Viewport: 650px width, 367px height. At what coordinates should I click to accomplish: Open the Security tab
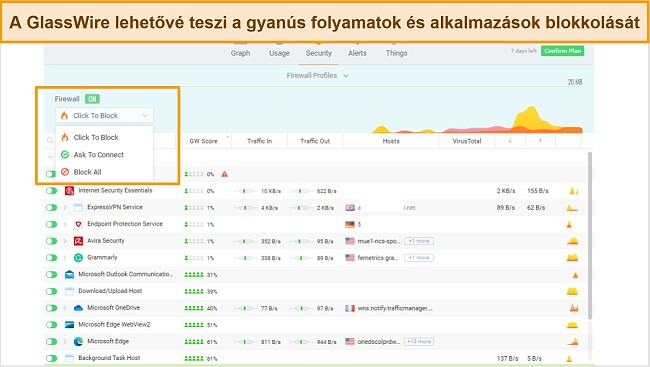point(318,53)
